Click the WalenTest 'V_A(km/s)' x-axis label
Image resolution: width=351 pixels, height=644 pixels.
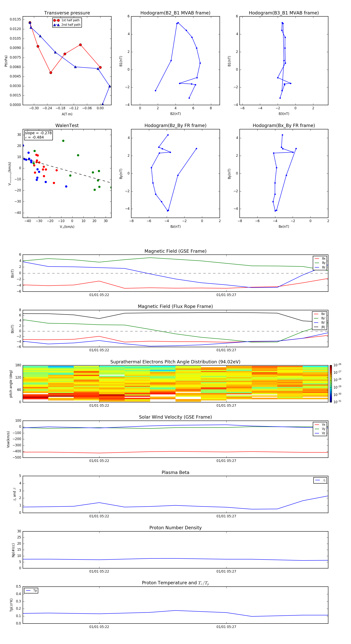click(67, 227)
